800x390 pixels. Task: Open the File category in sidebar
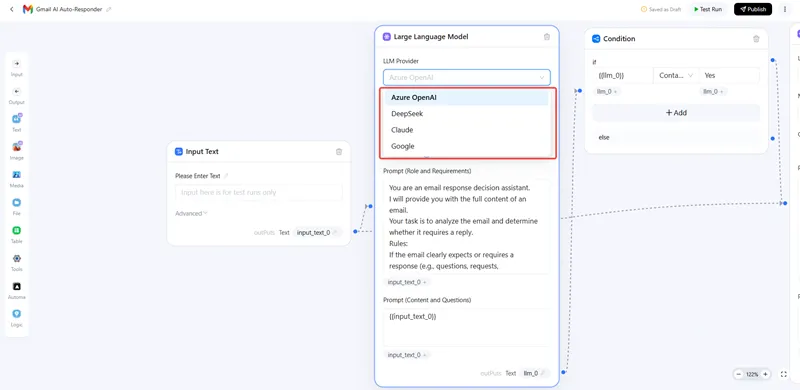17,206
